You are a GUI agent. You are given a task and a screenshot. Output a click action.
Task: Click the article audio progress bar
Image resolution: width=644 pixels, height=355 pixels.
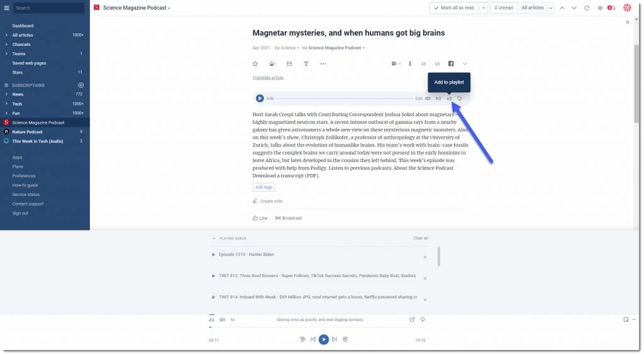[x=344, y=99]
